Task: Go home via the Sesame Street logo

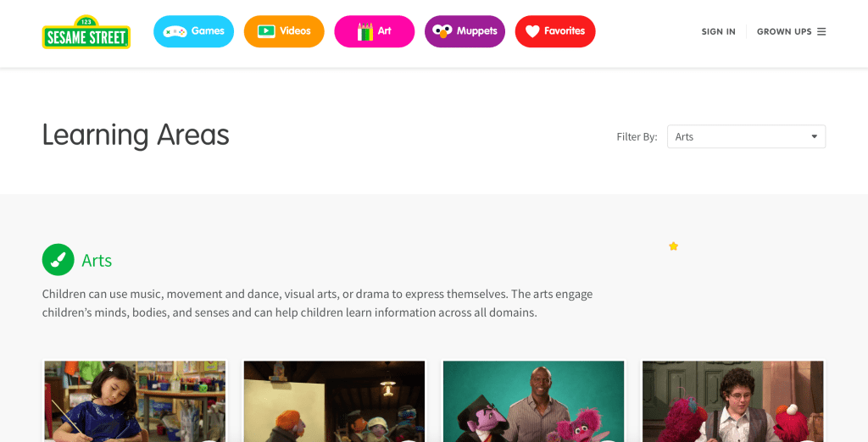Action: point(86,32)
